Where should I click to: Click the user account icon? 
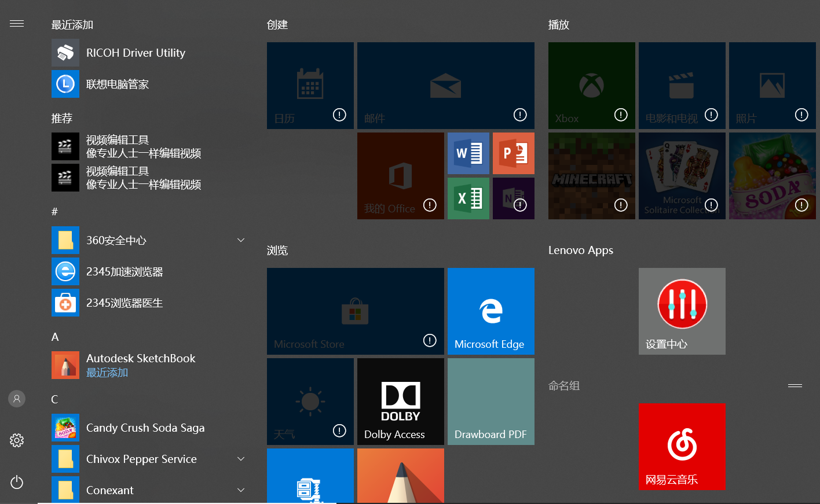[x=17, y=399]
